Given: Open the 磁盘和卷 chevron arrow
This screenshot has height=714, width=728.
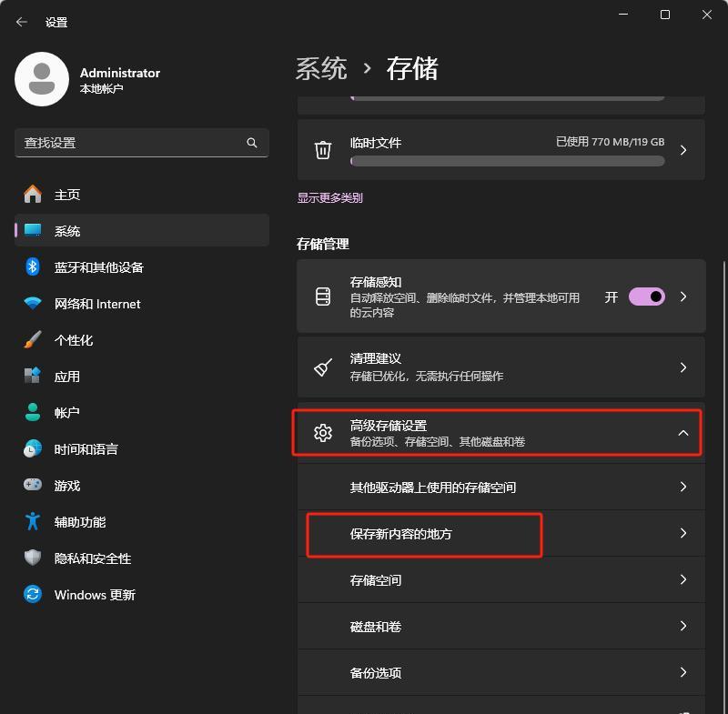Looking at the screenshot, I should point(683,627).
